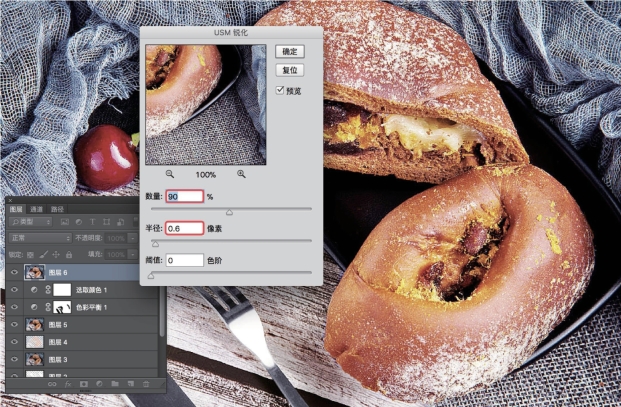The image size is (621, 407).
Task: Select the 选取颜色 1 layer name
Action: click(91, 290)
